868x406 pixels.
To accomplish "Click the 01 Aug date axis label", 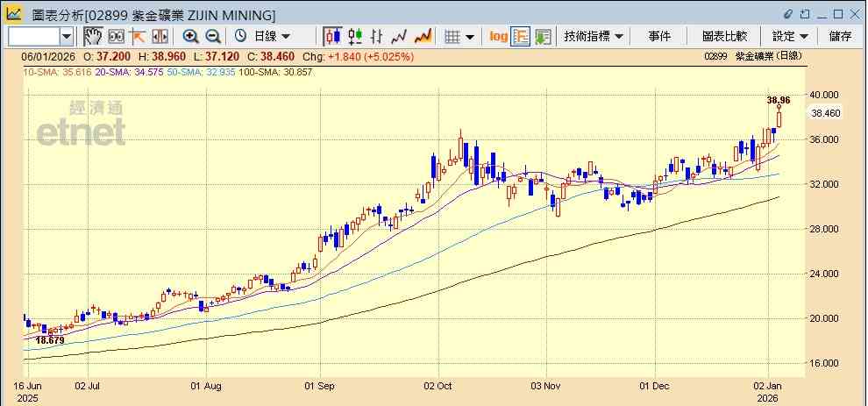I will tap(206, 386).
